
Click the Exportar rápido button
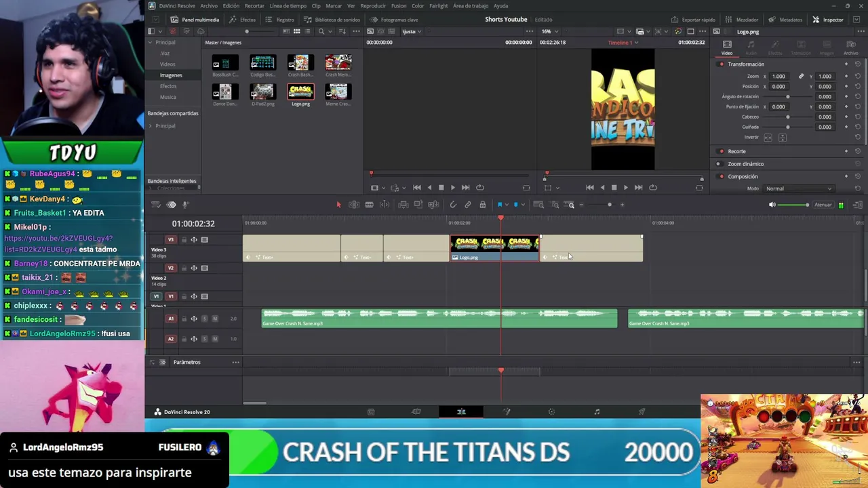click(693, 20)
